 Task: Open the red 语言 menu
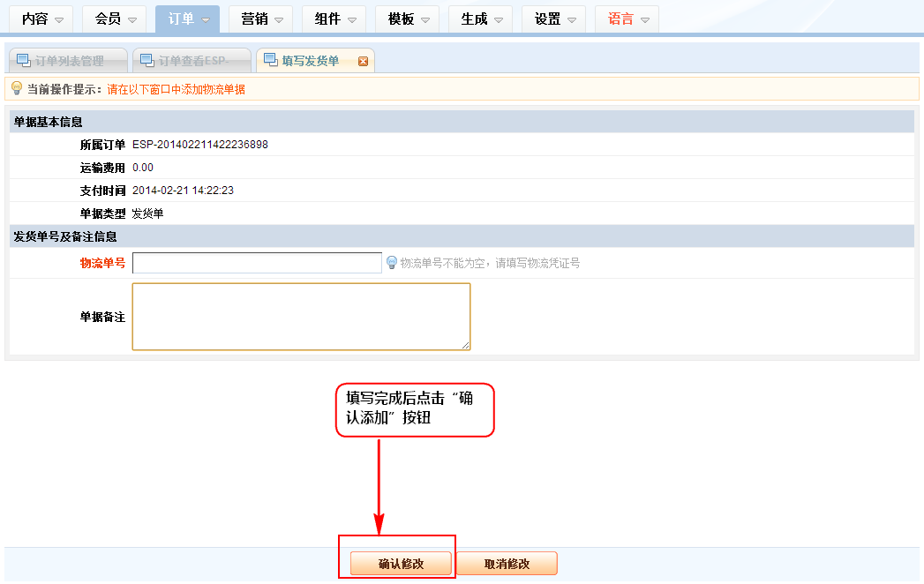(x=627, y=19)
